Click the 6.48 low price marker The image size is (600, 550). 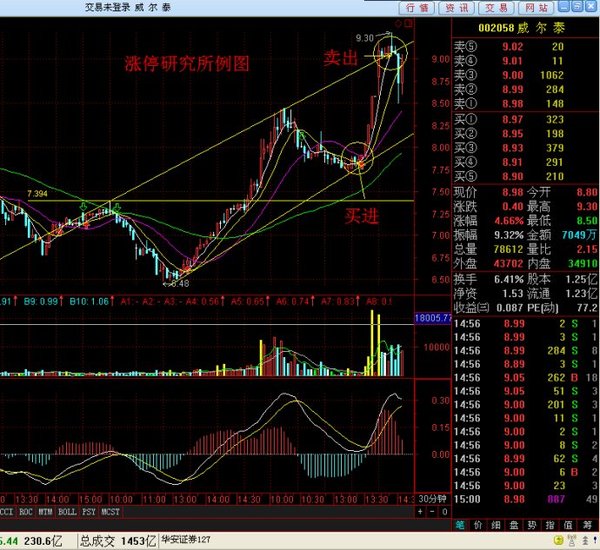[x=180, y=284]
